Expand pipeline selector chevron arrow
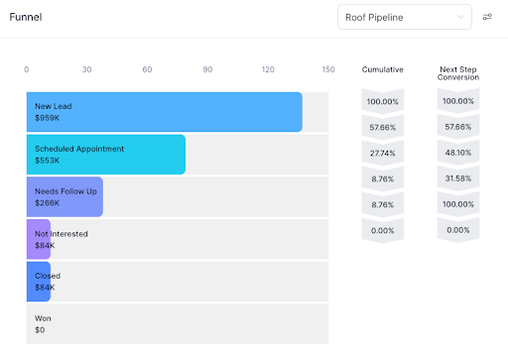 point(460,17)
